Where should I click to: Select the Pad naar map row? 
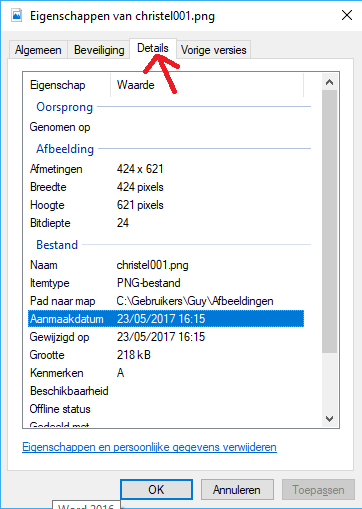tap(166, 301)
